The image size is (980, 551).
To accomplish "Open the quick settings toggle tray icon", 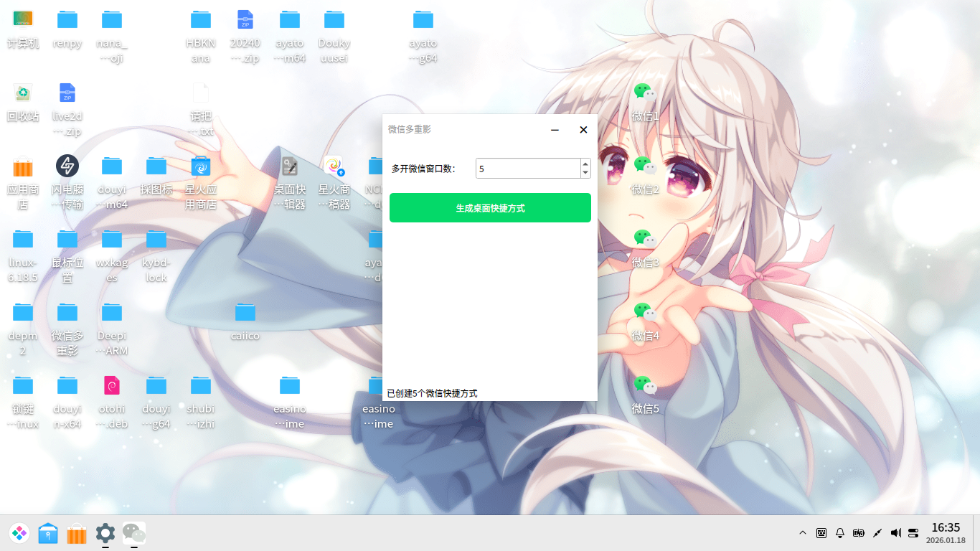I will (x=913, y=533).
